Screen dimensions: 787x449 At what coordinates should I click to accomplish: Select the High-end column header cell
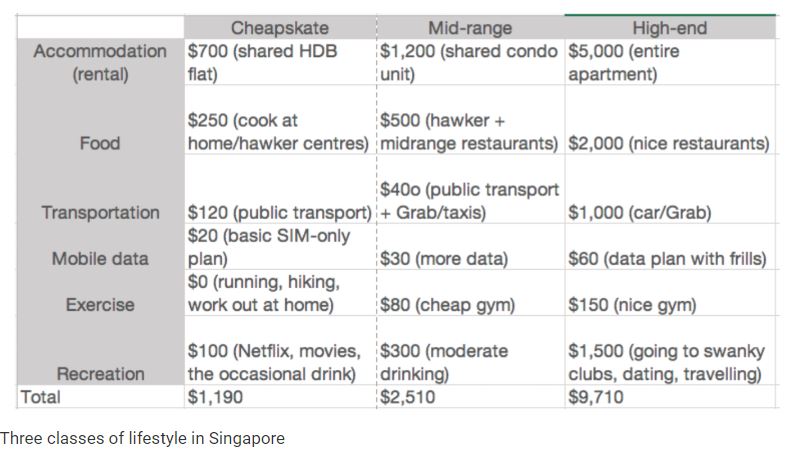coord(670,27)
